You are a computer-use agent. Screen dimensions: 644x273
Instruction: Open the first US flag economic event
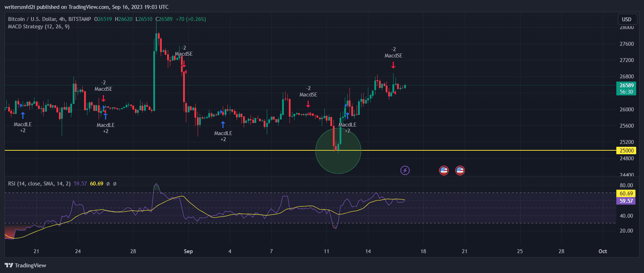[444, 171]
